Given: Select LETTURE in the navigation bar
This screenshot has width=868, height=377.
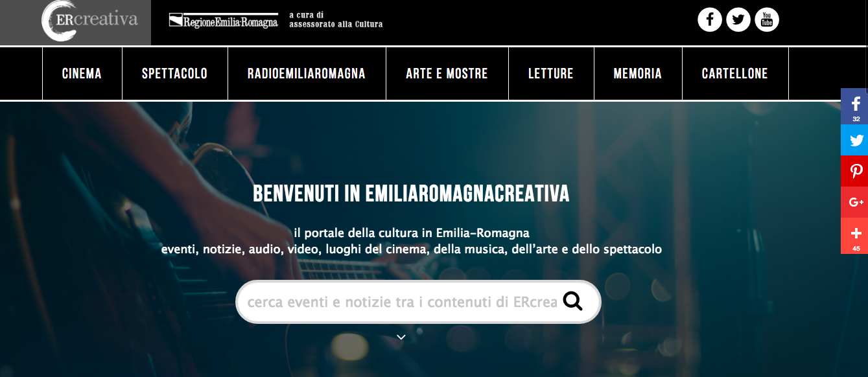Looking at the screenshot, I should (x=551, y=74).
